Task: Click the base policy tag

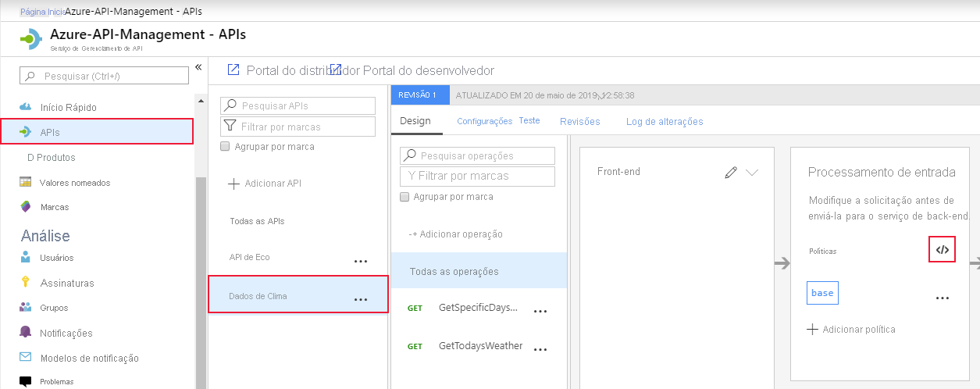Action: 822,293
